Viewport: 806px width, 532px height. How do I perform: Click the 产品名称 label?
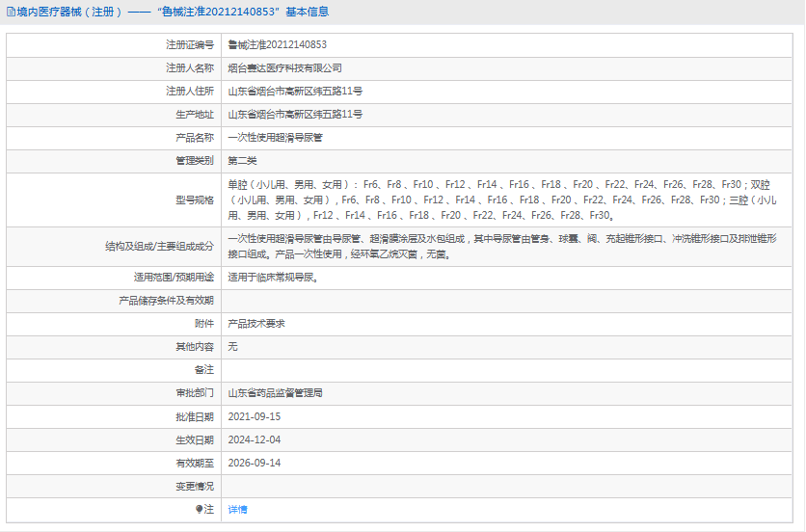pyautogui.click(x=195, y=137)
